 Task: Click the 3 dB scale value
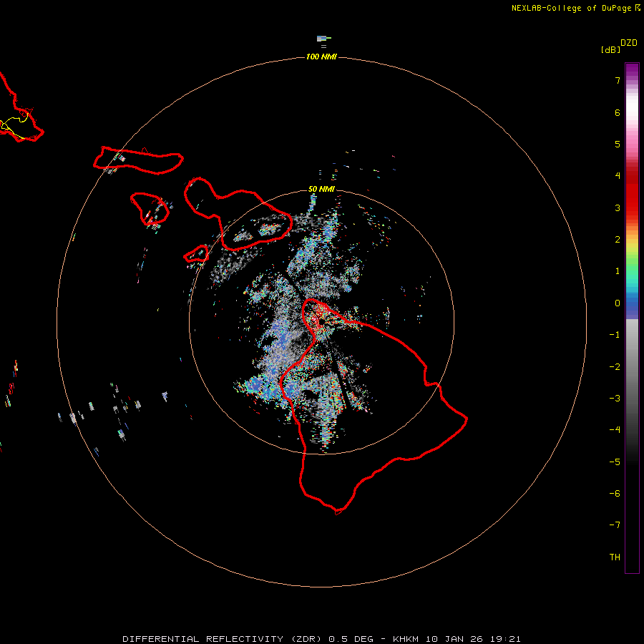pos(618,208)
